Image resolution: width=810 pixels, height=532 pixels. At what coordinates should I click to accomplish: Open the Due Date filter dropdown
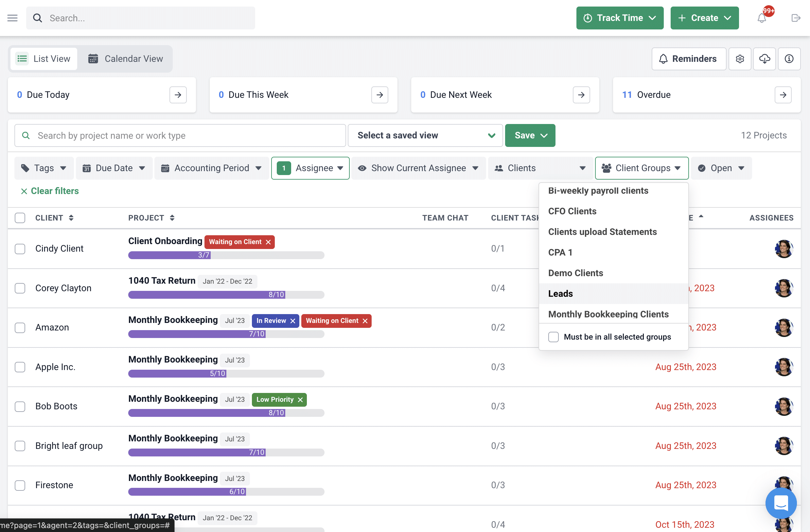(x=114, y=168)
